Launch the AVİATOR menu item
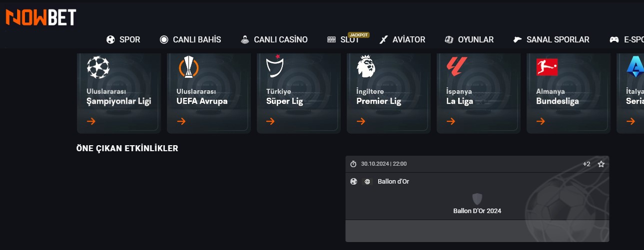Viewport: 644px width, 250px height. 402,40
